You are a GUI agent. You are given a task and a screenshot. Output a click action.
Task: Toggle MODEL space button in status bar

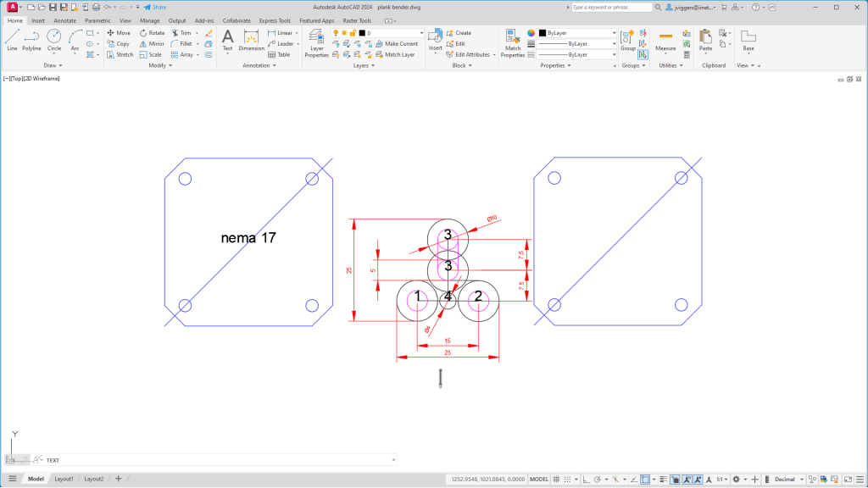tap(539, 479)
